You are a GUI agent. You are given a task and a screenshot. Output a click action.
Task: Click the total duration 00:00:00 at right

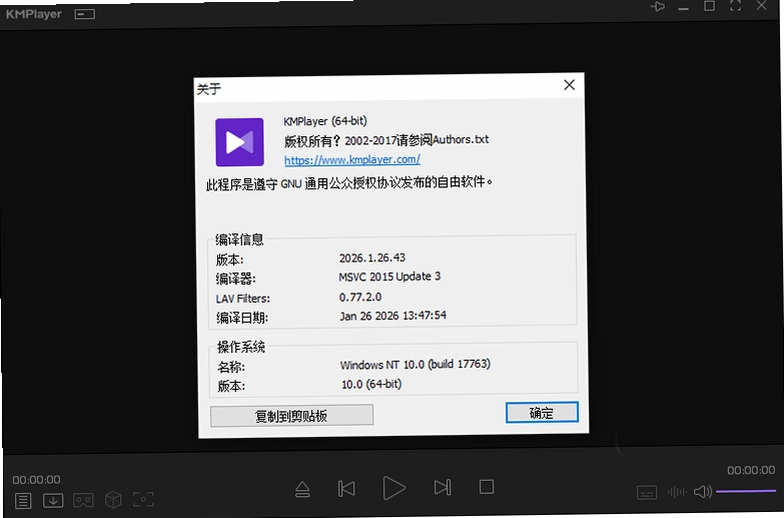click(751, 470)
